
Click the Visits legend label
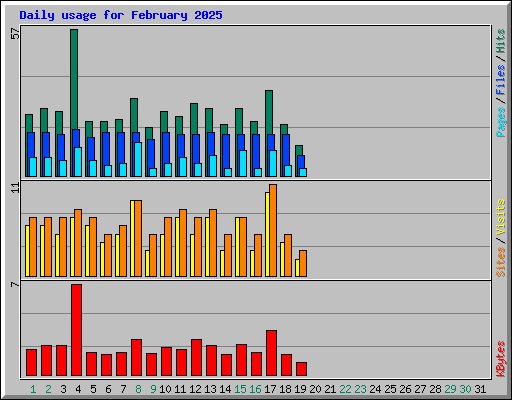[x=500, y=217]
